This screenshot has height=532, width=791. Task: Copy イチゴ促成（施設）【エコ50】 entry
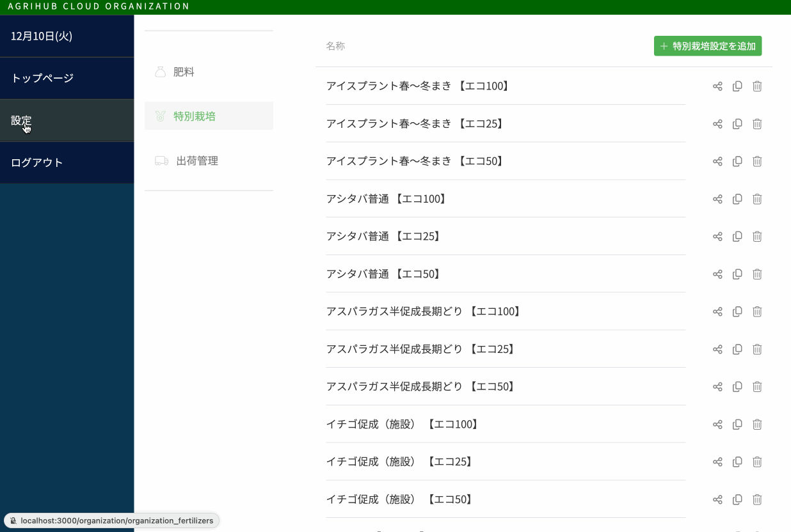pyautogui.click(x=737, y=500)
